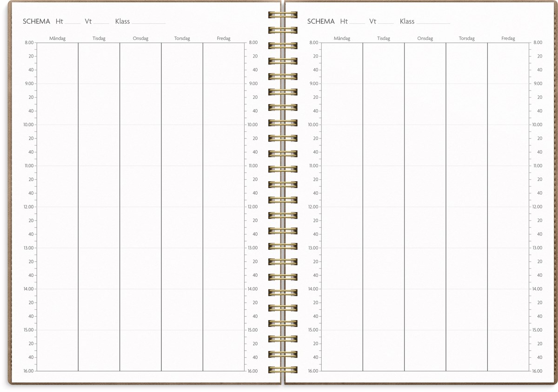Click the SCHEMA heading on the left page
The height and width of the screenshot is (392, 558).
click(x=36, y=21)
